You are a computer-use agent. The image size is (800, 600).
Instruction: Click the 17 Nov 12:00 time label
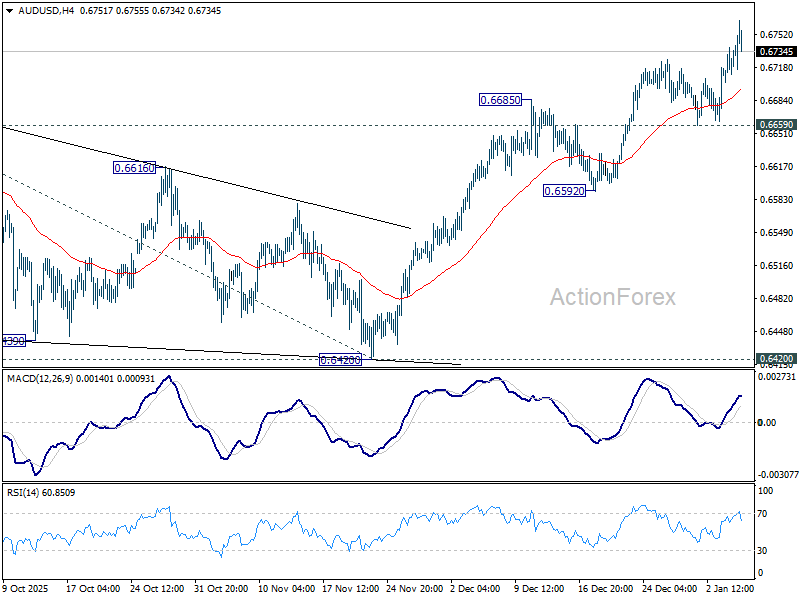pyautogui.click(x=350, y=588)
